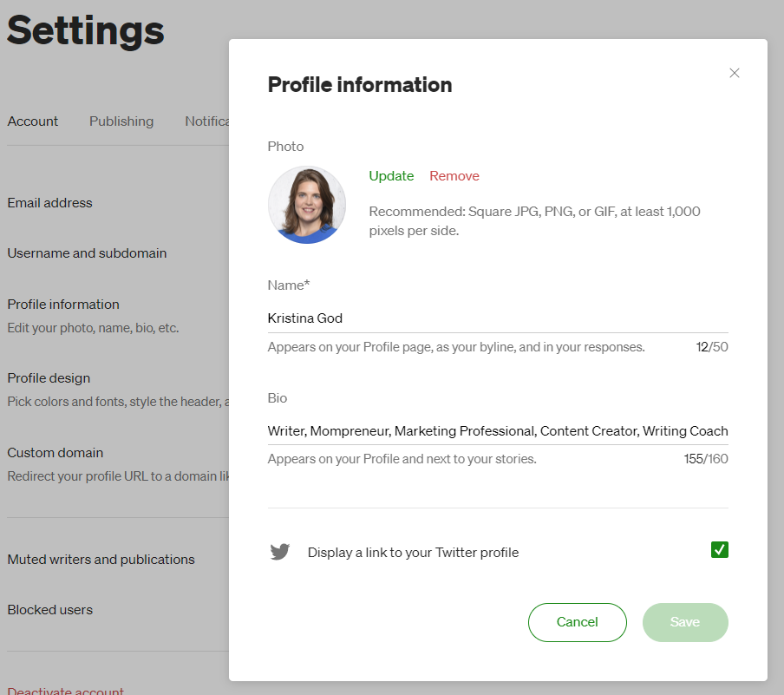The width and height of the screenshot is (784, 695).
Task: Click Remove to delete profile photo
Action: 454,175
